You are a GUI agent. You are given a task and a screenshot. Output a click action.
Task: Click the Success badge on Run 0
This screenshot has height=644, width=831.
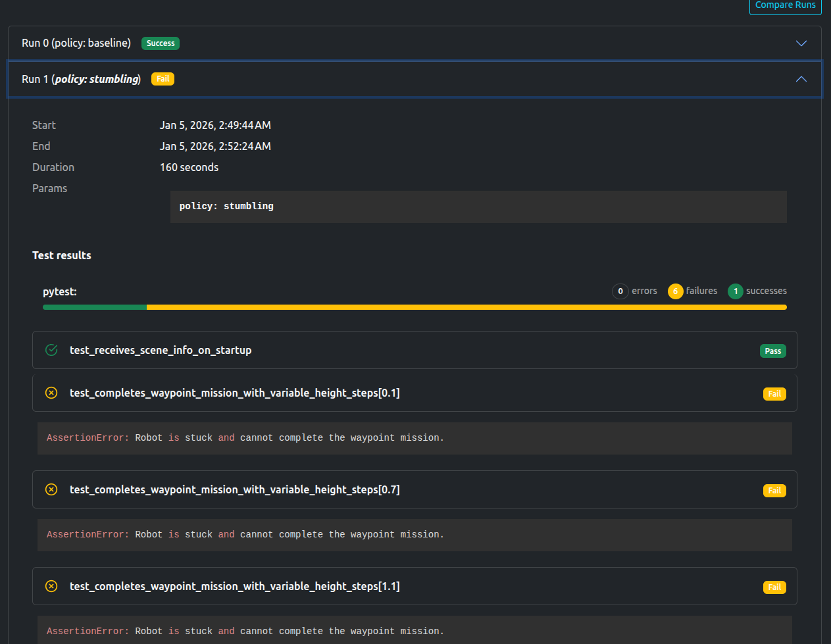coord(161,43)
